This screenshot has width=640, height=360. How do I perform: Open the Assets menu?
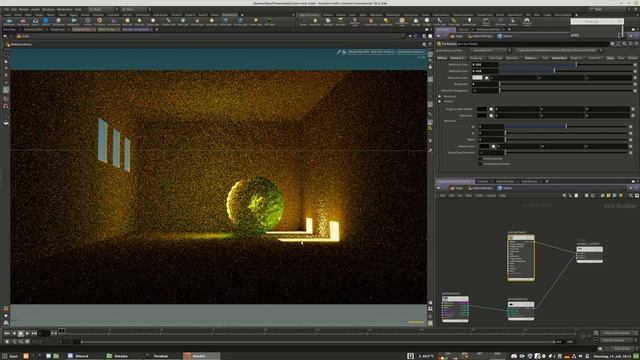pos(36,9)
